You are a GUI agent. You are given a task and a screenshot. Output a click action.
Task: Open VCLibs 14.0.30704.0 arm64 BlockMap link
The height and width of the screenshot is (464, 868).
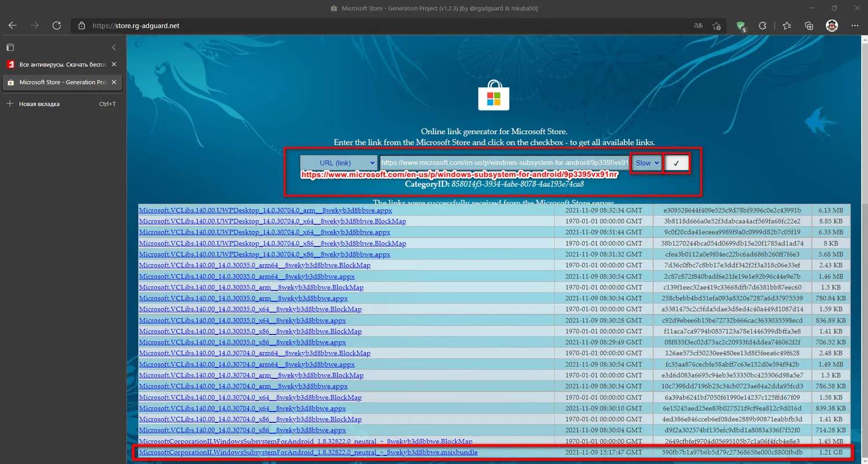255,353
